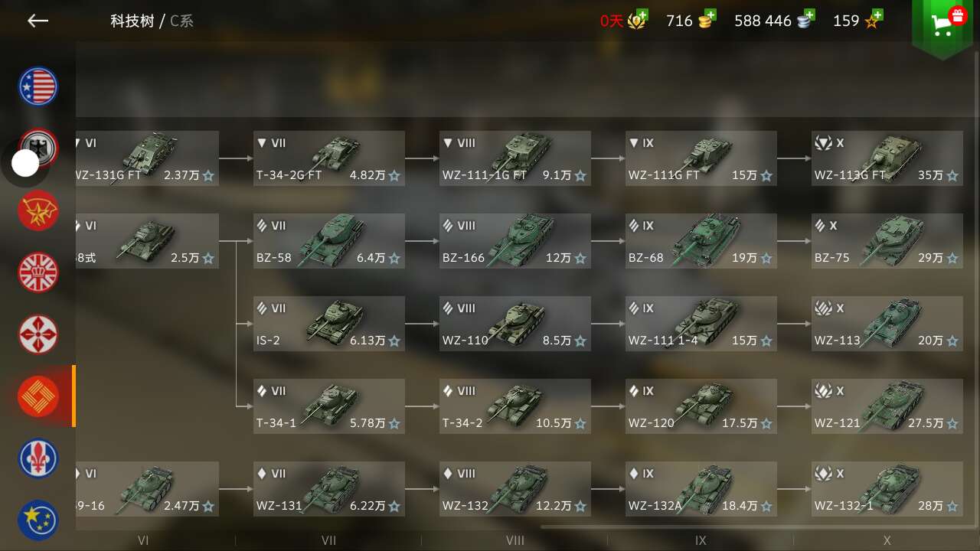Select the UK nation flag icon
Image resolution: width=980 pixels, height=551 pixels.
[38, 272]
